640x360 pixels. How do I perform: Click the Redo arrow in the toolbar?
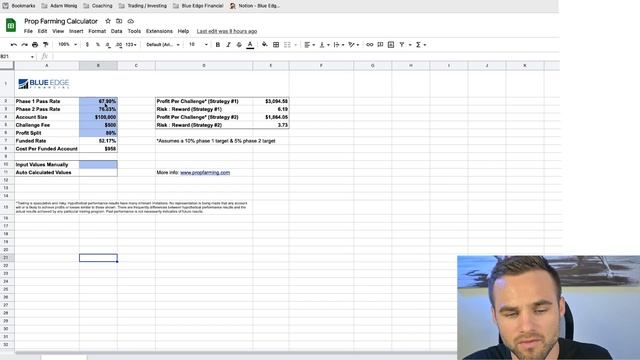coord(24,44)
